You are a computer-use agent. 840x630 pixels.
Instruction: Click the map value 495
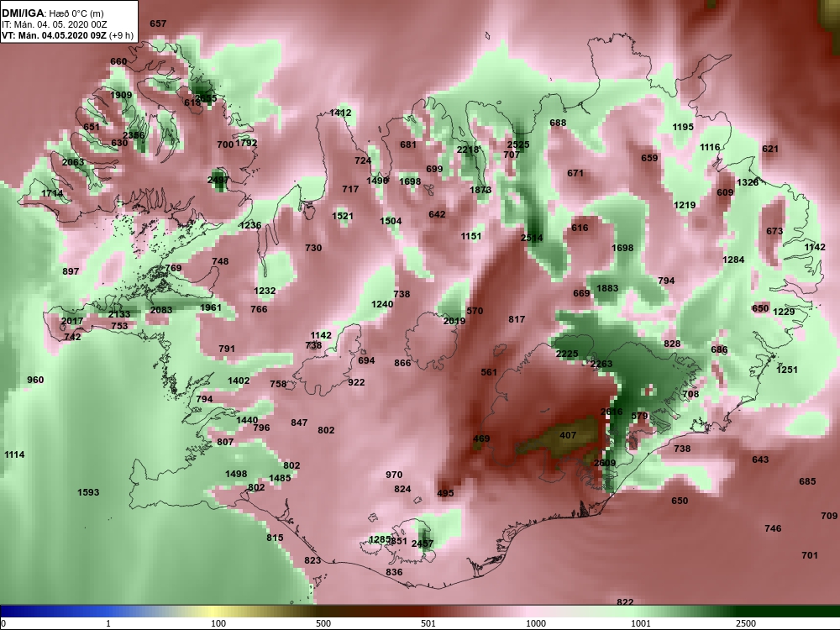(445, 493)
